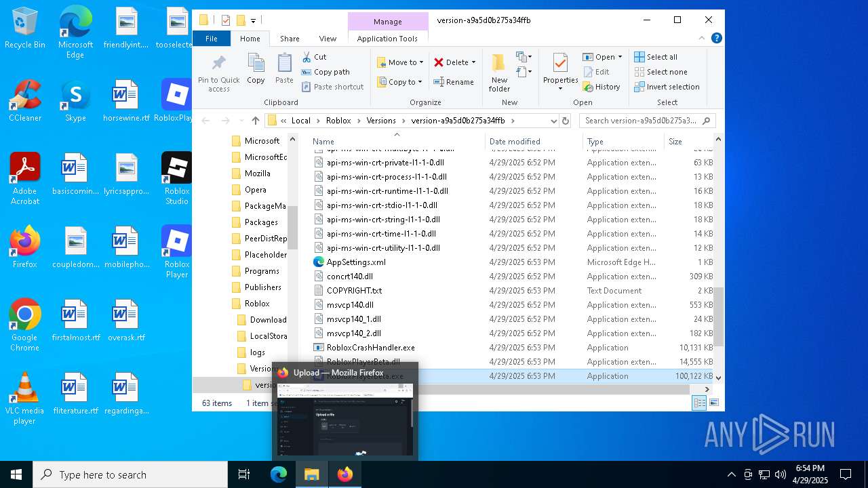The height and width of the screenshot is (488, 868).
Task: Open VLC media player desktop icon
Action: click(x=24, y=399)
